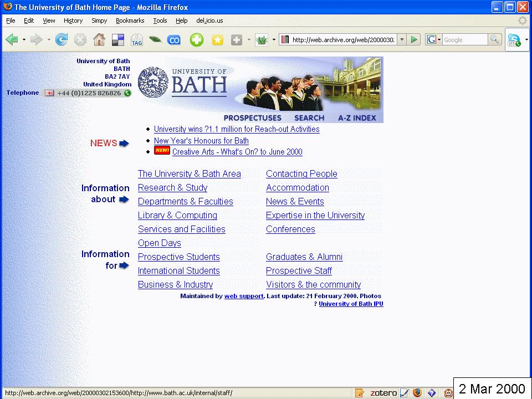Go to Home via house icon
The width and height of the screenshot is (532, 399).
point(99,40)
